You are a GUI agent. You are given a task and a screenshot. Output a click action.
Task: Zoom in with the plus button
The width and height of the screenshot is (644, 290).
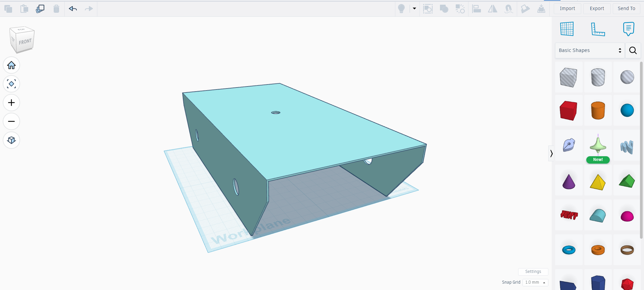click(x=11, y=103)
